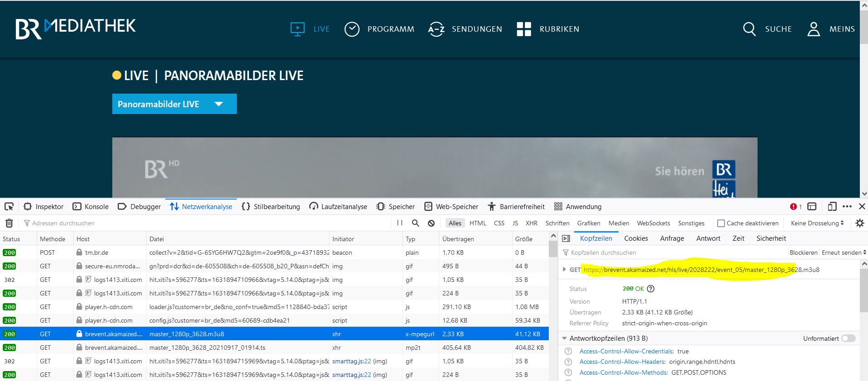Close the developer tools panel
The height and width of the screenshot is (381, 868).
pyautogui.click(x=862, y=206)
